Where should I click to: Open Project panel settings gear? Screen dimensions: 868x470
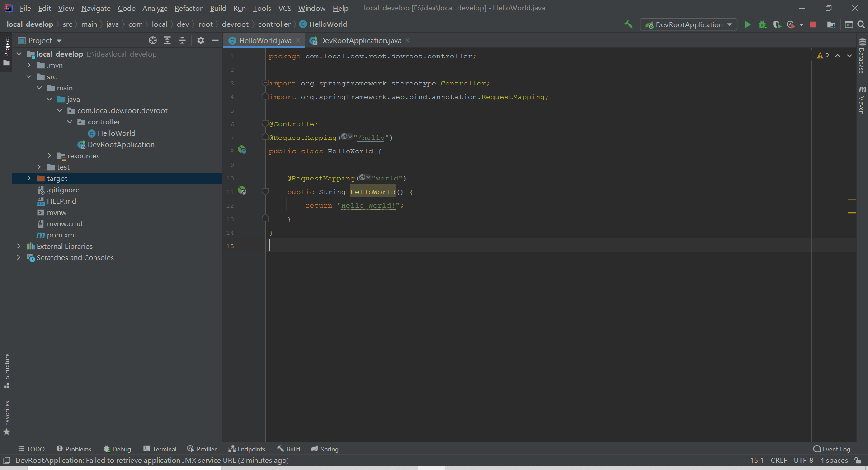201,40
